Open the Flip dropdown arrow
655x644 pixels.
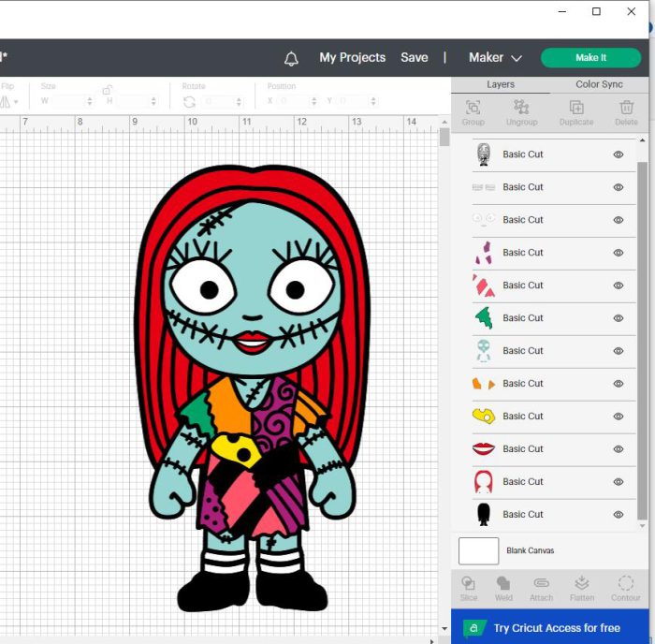coord(16,101)
